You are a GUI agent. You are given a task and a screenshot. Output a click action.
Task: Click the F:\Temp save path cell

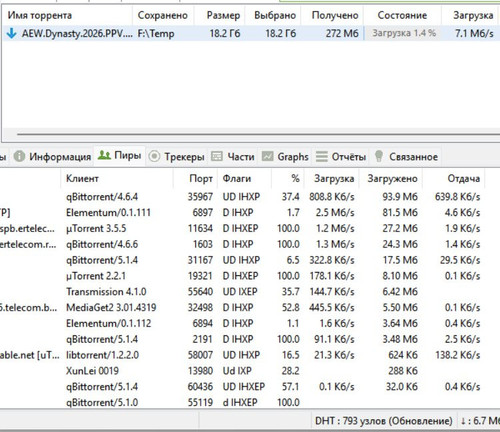click(x=156, y=33)
